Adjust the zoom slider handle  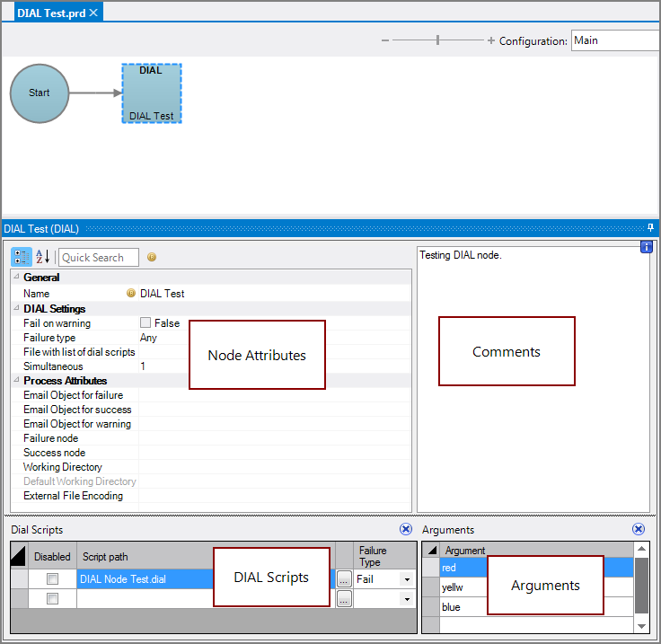pos(437,40)
